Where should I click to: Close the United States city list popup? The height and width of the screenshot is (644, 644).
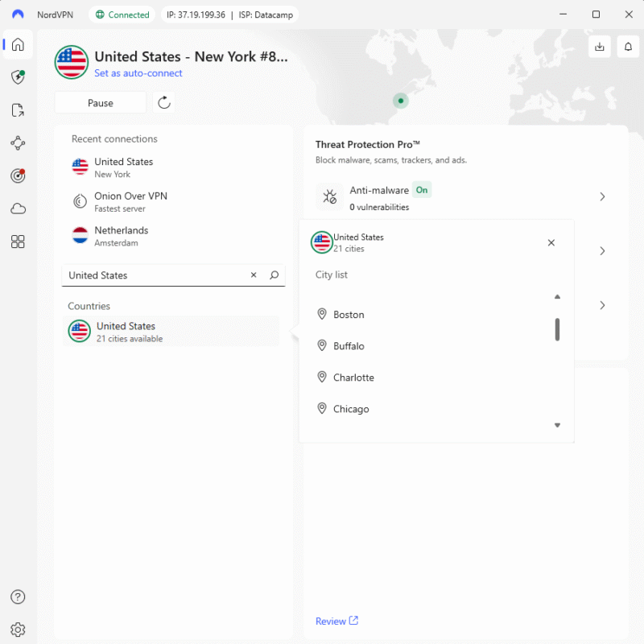(x=551, y=242)
